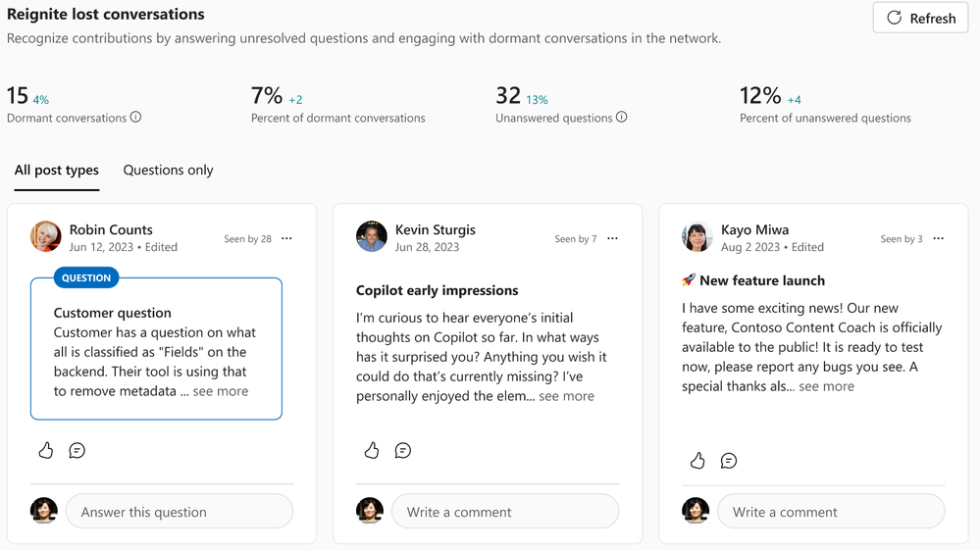
Task: Expand New feature launch with see more
Action: coord(826,386)
